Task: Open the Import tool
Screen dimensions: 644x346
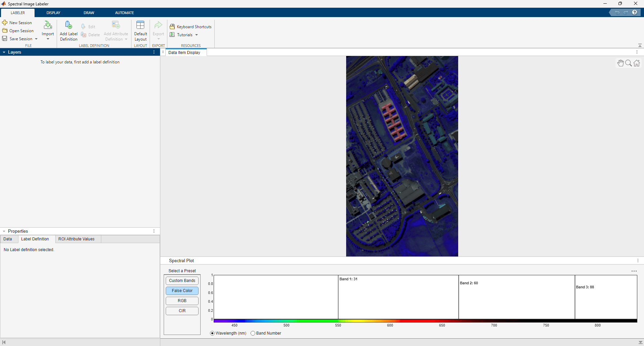Action: [48, 30]
